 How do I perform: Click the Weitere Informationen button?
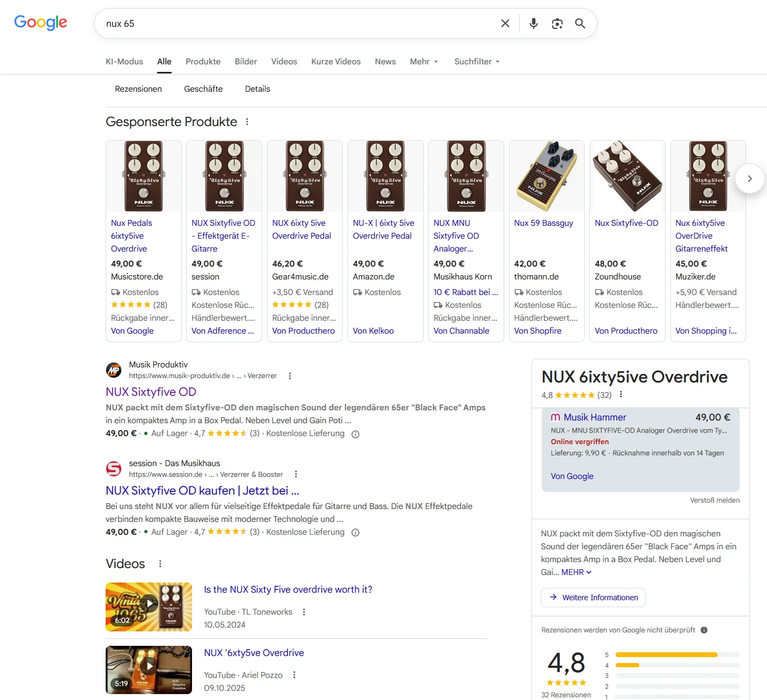593,598
